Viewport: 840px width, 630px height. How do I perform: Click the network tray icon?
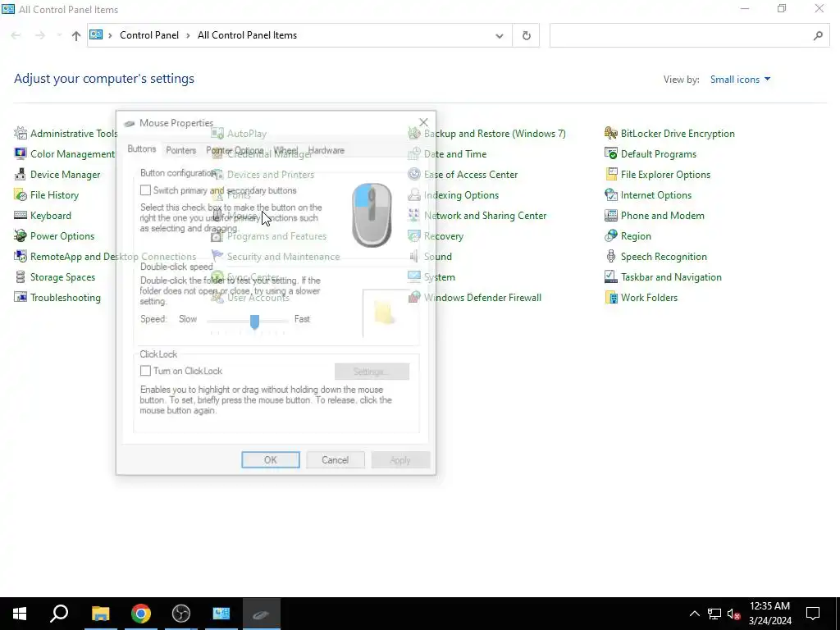pyautogui.click(x=714, y=614)
